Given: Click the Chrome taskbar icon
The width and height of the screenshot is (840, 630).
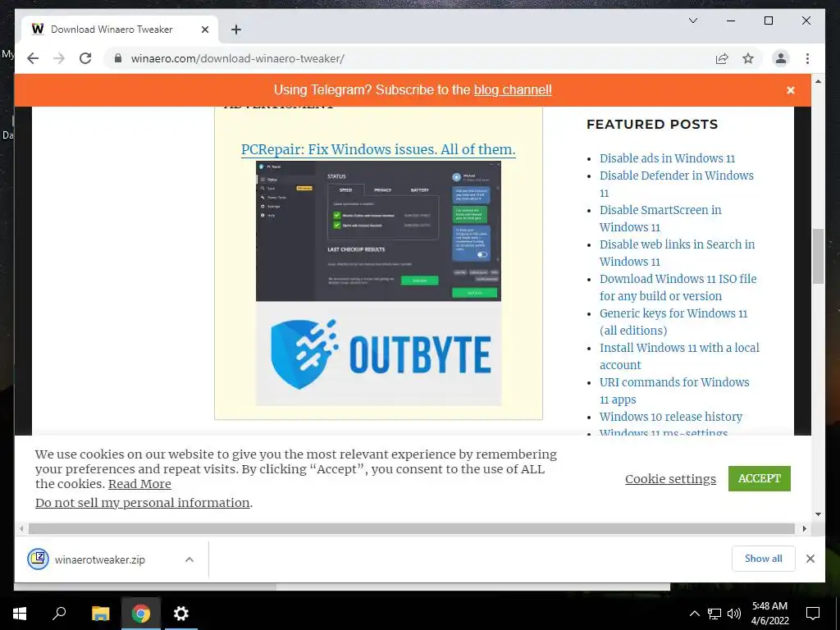Looking at the screenshot, I should (x=141, y=614).
